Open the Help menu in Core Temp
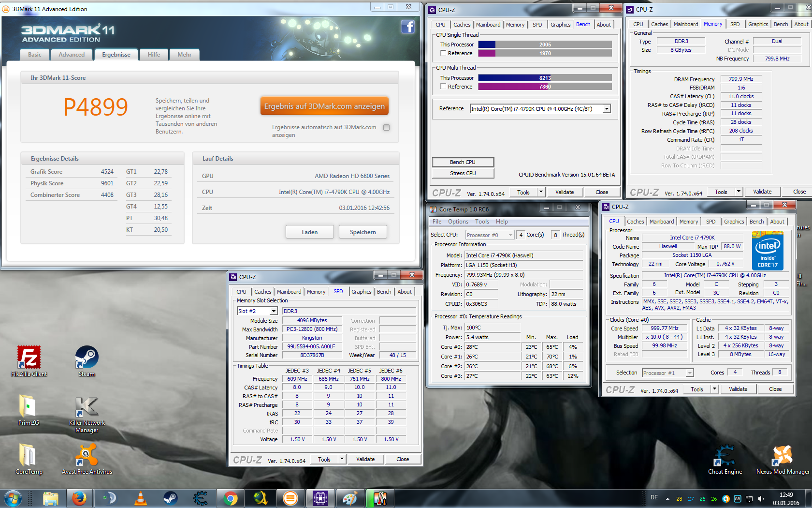Screen dimensions: 812x508 (x=502, y=222)
